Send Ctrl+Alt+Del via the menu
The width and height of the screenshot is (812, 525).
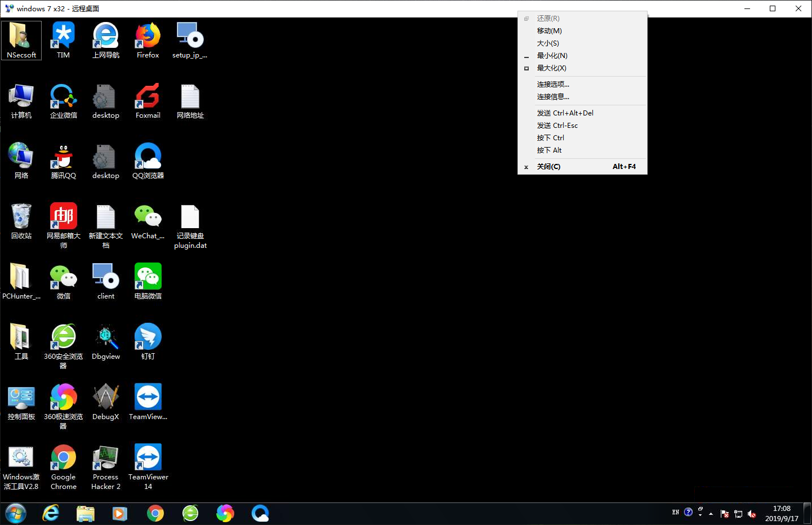582,113
